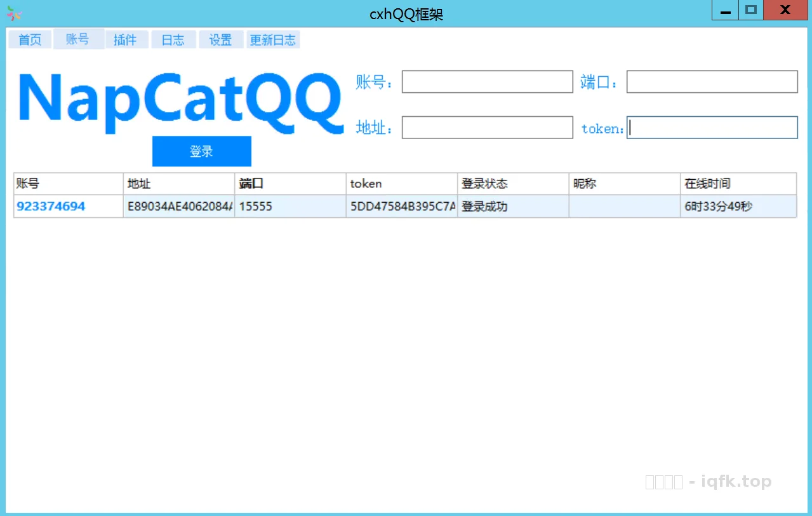
Task: Click inside the token input field
Action: tap(710, 127)
